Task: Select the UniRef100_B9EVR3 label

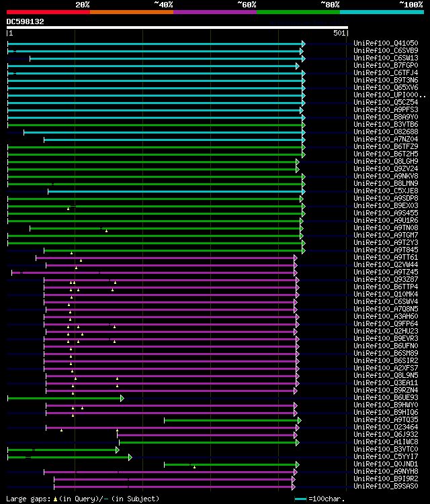Action: [x=386, y=339]
